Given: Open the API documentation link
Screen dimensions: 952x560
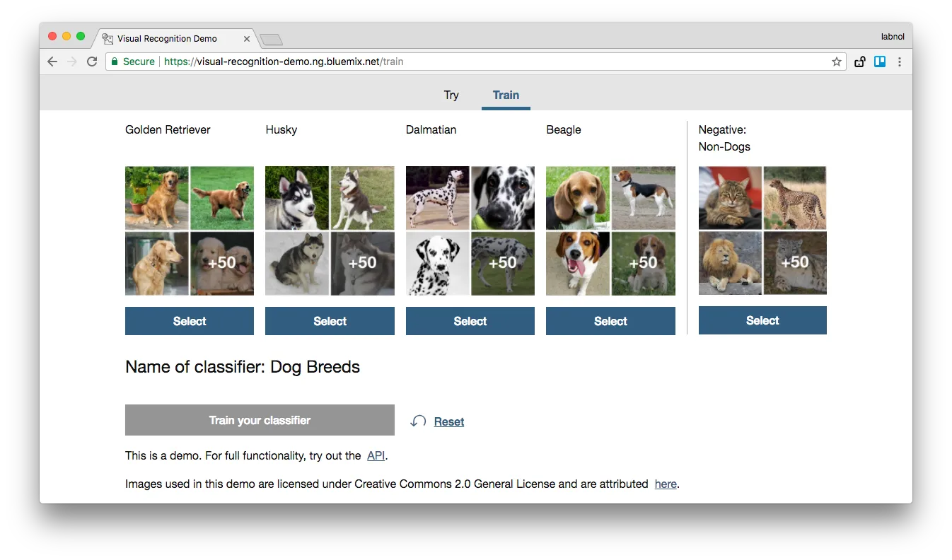Looking at the screenshot, I should (375, 455).
